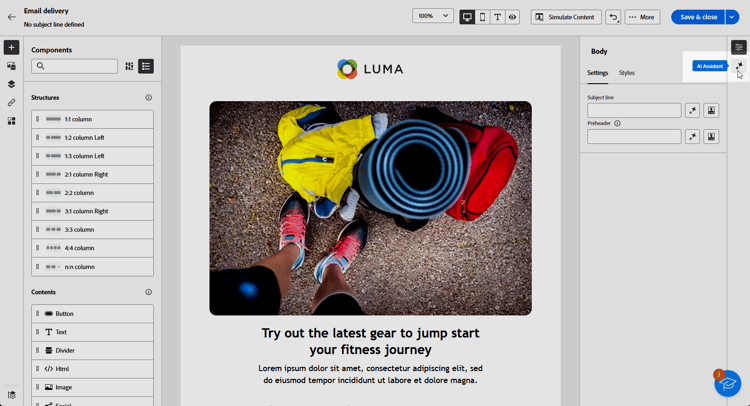Click the Simulate Content button
The image size is (750, 406).
tap(566, 17)
